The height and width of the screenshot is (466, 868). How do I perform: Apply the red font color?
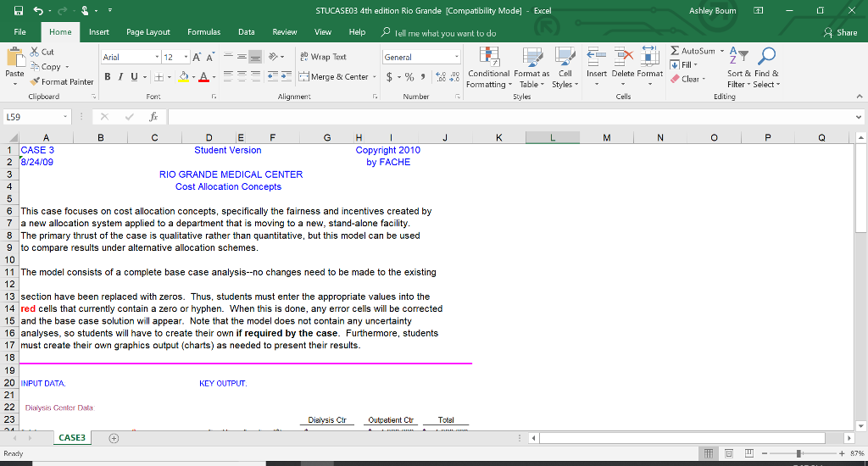coord(203,77)
